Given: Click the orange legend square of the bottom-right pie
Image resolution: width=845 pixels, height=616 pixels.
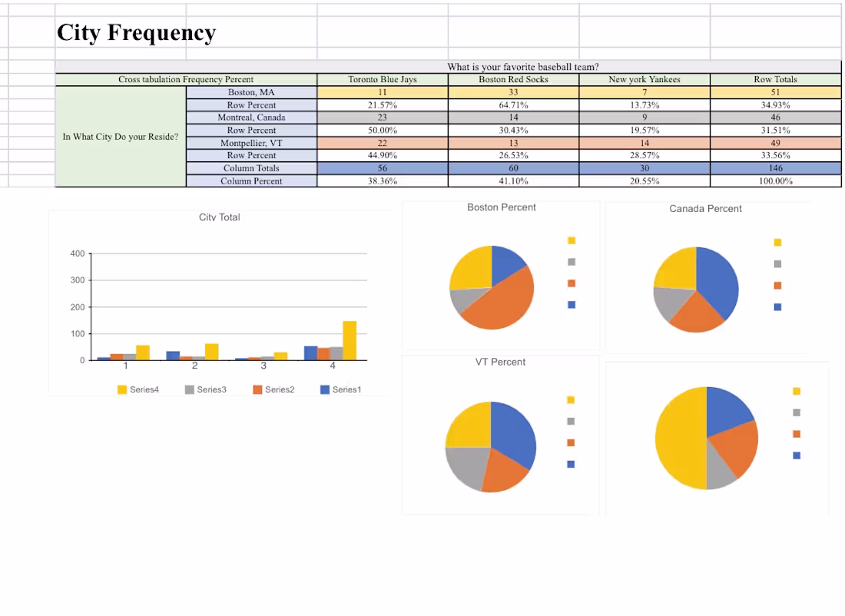Looking at the screenshot, I should click(x=797, y=433).
